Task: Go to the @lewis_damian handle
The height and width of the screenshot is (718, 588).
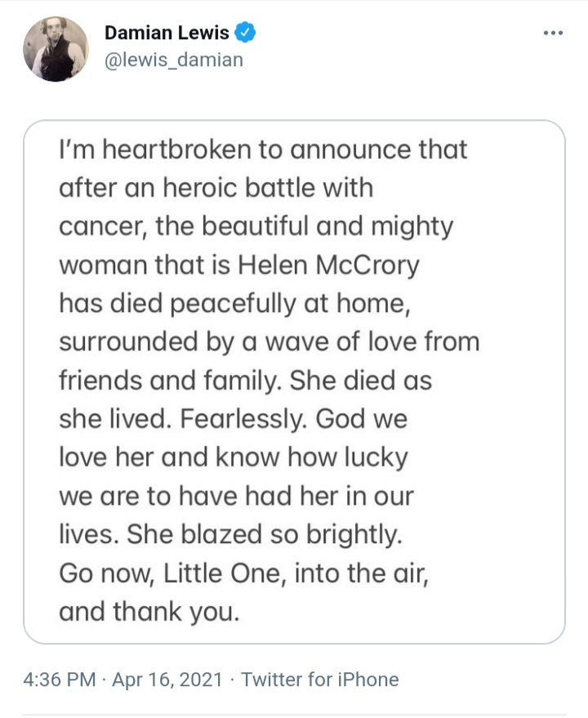Action: point(173,60)
